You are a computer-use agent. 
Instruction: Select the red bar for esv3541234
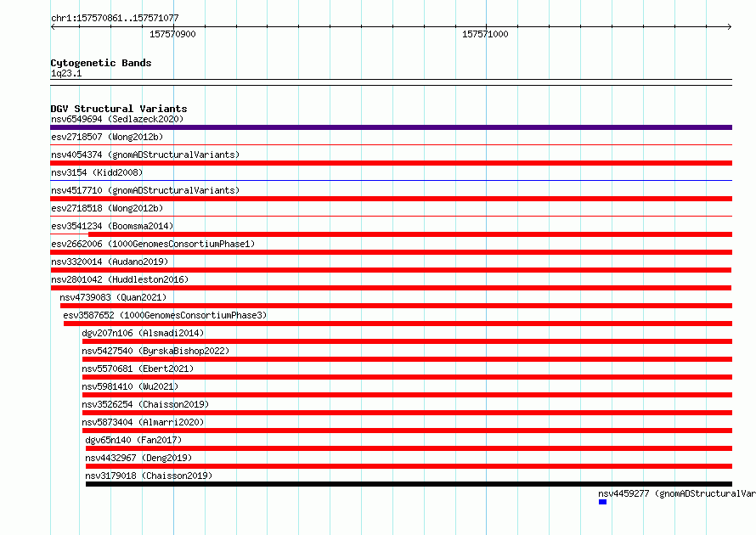click(x=410, y=234)
